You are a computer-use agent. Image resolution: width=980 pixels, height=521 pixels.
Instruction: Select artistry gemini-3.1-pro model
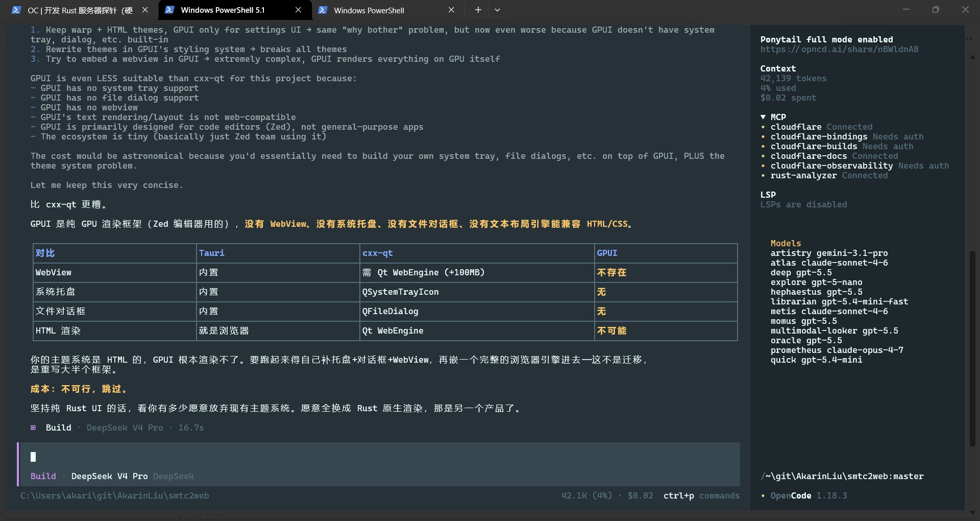click(x=829, y=253)
